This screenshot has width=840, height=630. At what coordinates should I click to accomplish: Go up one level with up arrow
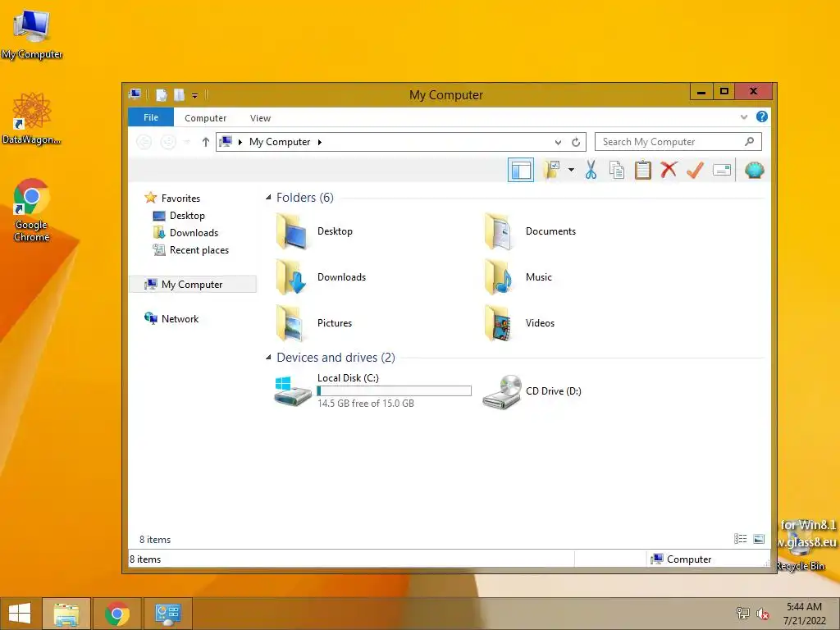click(205, 142)
